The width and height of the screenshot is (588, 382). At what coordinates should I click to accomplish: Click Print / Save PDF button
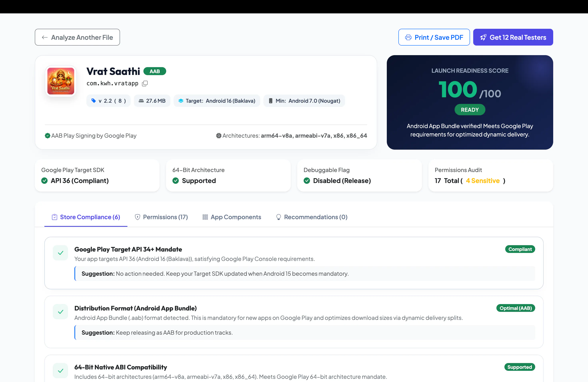434,37
